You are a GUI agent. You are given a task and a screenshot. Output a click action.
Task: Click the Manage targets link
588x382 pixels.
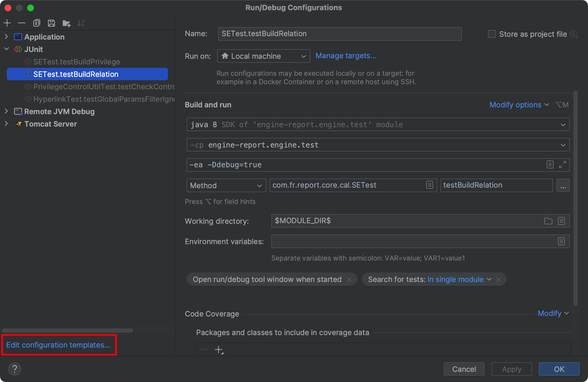346,56
